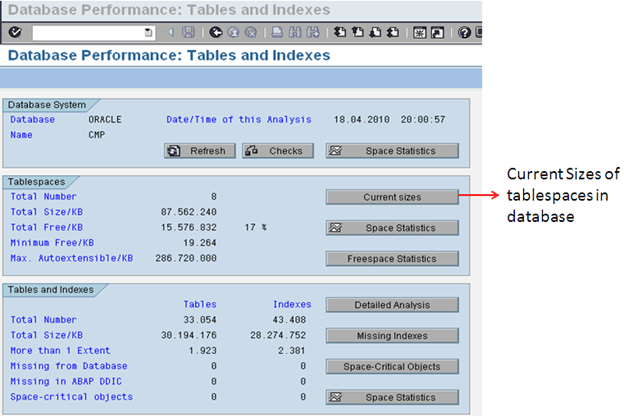The image size is (624, 416).
Task: Click the Print icon
Action: (277, 32)
